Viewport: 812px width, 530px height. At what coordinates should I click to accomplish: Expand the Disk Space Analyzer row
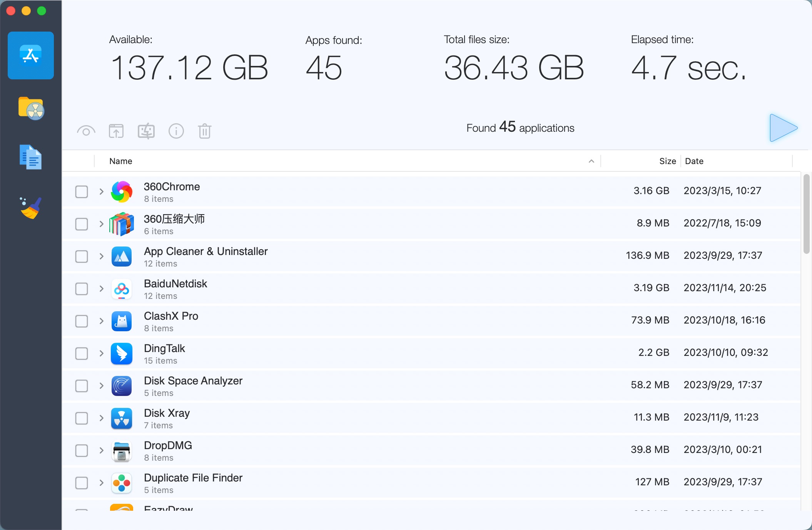point(101,386)
